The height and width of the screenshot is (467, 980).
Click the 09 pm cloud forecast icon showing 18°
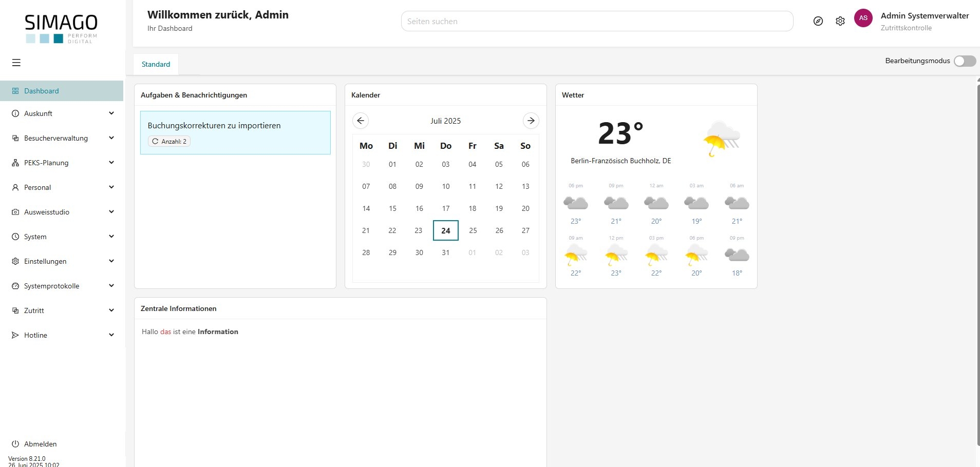tap(737, 255)
